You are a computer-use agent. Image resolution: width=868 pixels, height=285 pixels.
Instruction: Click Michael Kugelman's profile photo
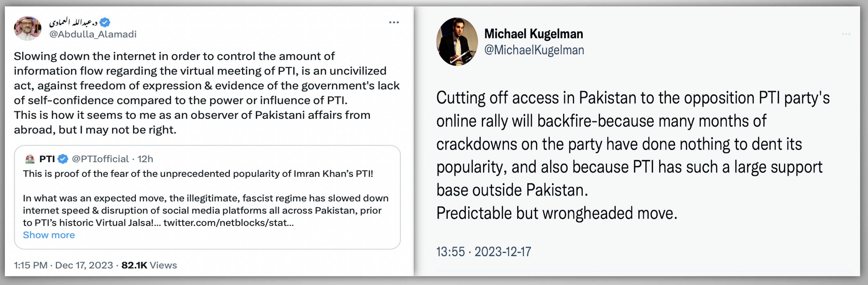click(x=457, y=42)
